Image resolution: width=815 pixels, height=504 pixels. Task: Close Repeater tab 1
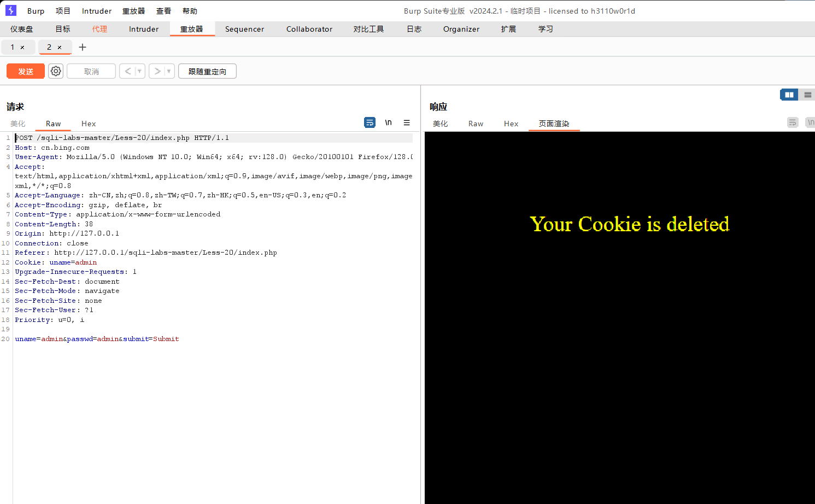(22, 48)
